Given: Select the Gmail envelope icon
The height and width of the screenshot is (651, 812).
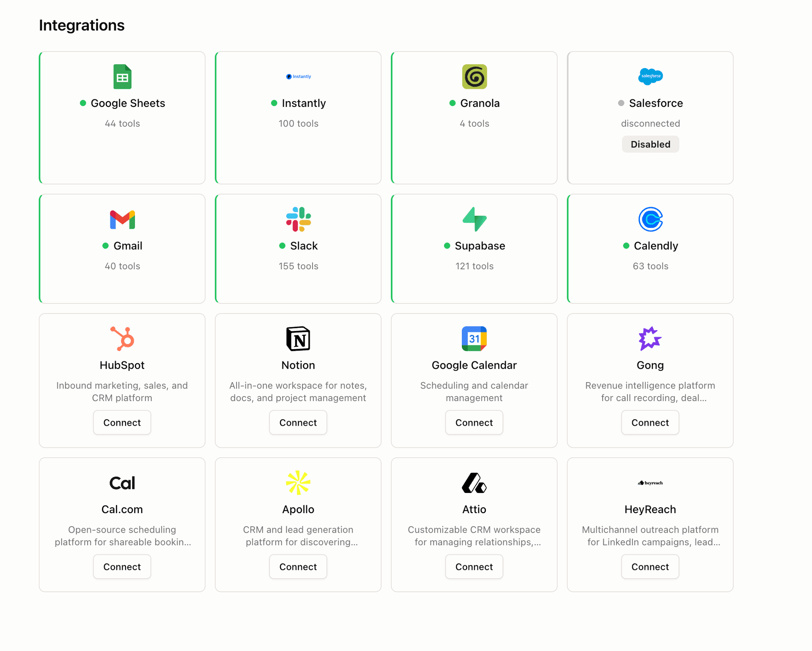Looking at the screenshot, I should pyautogui.click(x=122, y=219).
